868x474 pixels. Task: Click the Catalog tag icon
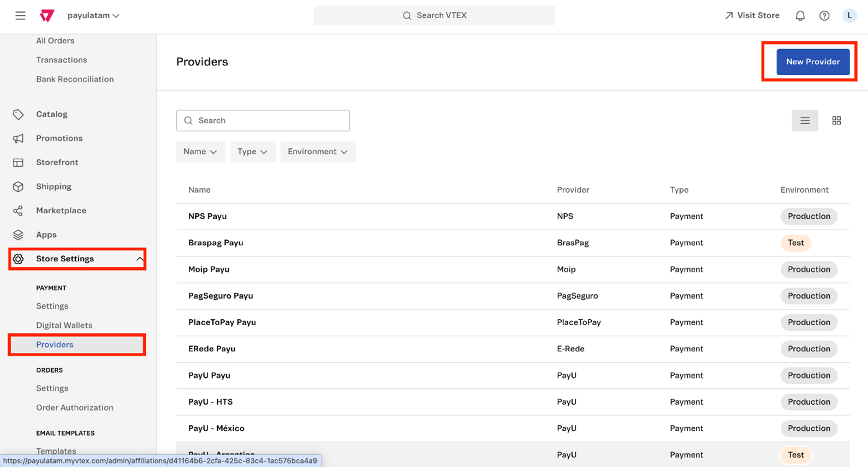pos(18,114)
